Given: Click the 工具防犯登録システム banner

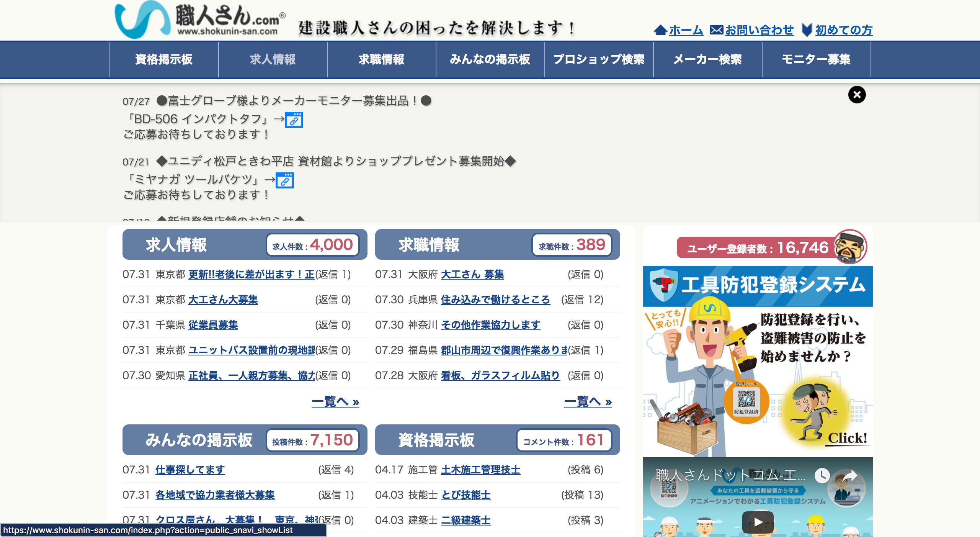Looking at the screenshot, I should (758, 361).
